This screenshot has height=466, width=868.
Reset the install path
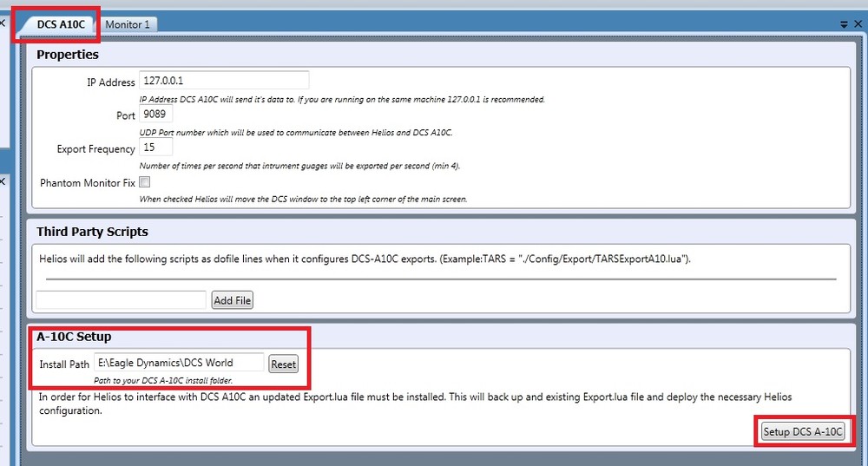tap(284, 364)
